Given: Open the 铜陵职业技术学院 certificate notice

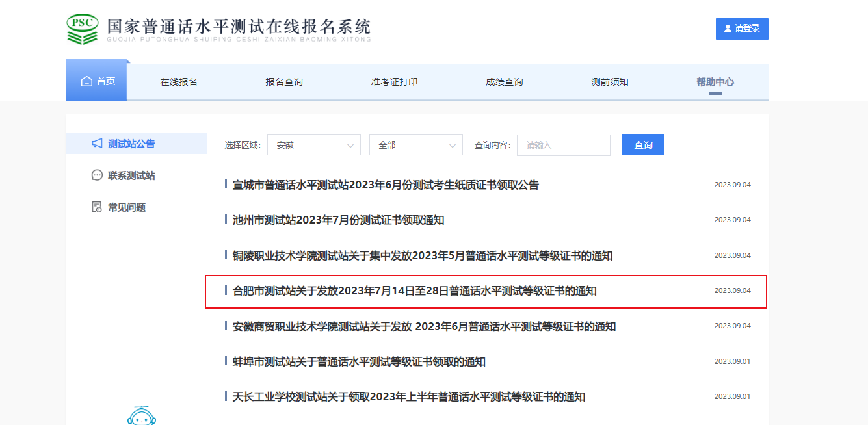Looking at the screenshot, I should click(x=423, y=255).
